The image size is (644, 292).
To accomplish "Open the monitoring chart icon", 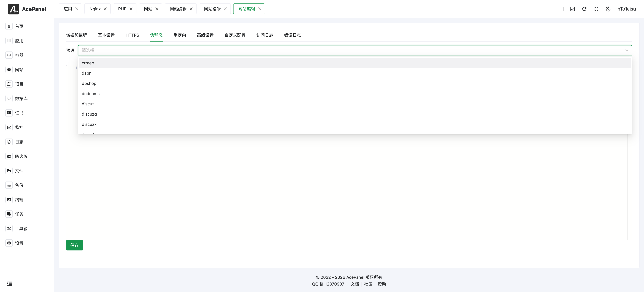I will pyautogui.click(x=9, y=127).
